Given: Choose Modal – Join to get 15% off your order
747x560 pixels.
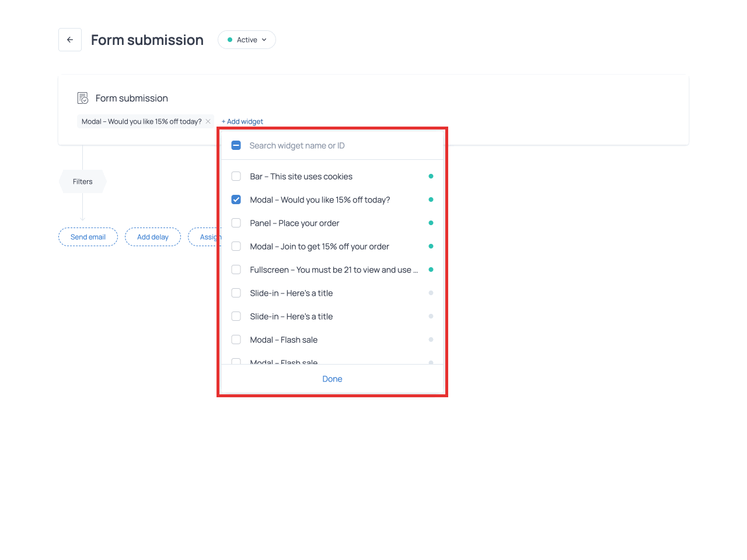Looking at the screenshot, I should click(236, 246).
